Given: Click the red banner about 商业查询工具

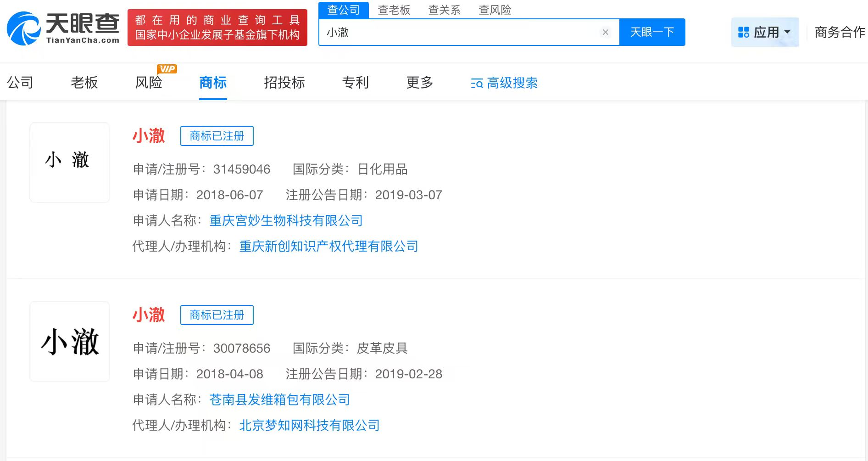Looking at the screenshot, I should point(217,28).
